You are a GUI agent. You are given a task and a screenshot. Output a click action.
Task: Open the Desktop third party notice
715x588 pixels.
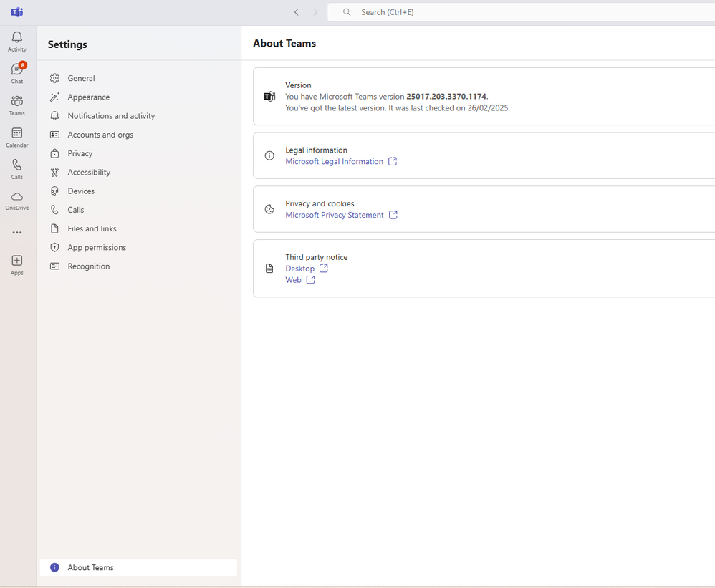click(300, 269)
